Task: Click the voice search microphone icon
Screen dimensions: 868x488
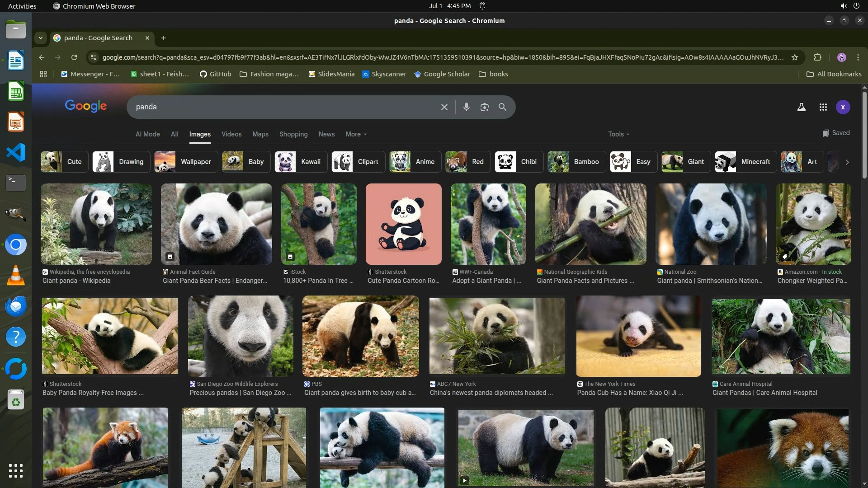Action: [x=466, y=107]
